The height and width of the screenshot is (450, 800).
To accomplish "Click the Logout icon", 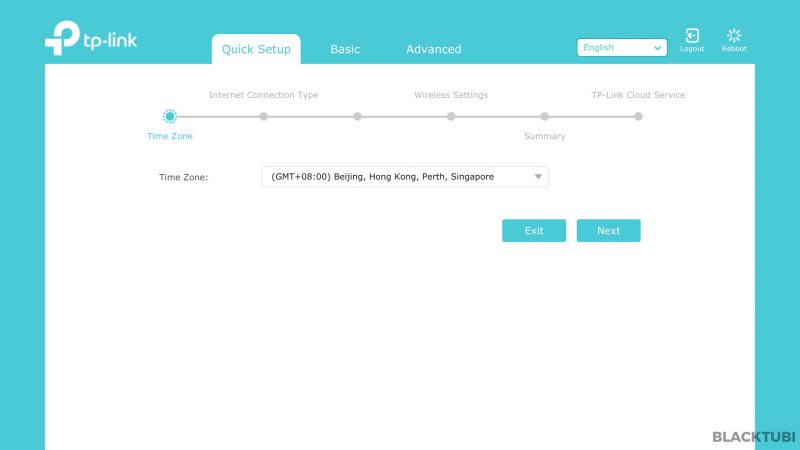I will click(692, 36).
